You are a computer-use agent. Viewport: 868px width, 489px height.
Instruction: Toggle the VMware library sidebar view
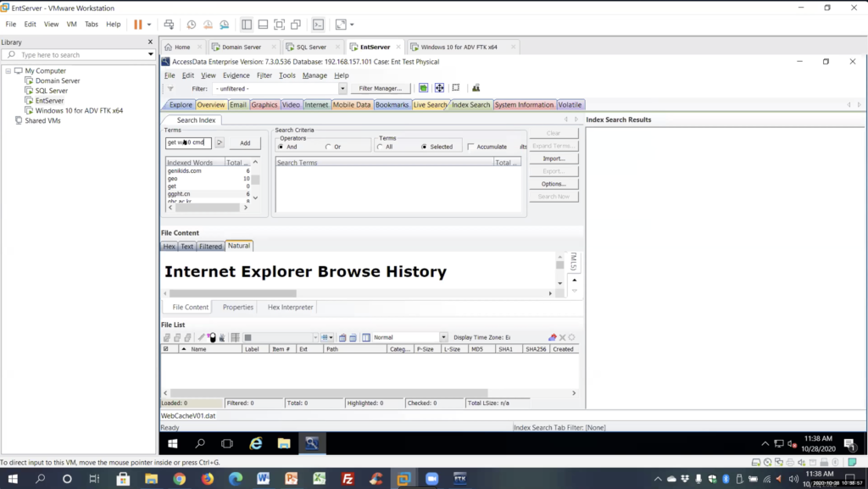247,25
